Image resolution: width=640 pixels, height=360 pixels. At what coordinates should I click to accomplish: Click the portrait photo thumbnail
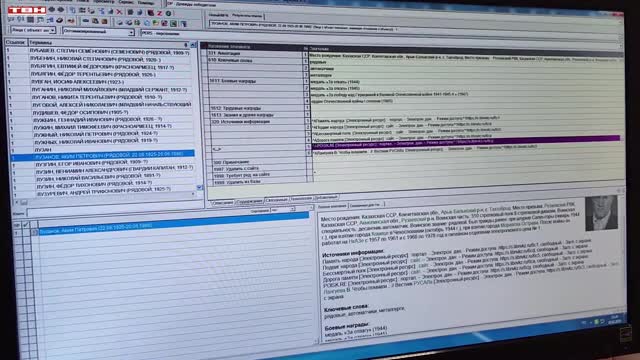(x=601, y=213)
